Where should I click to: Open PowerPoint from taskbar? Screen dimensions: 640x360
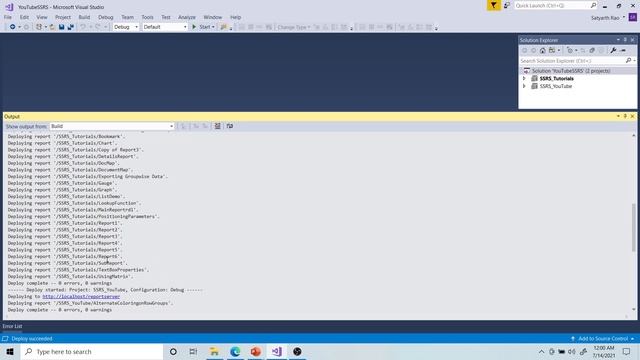click(256, 351)
